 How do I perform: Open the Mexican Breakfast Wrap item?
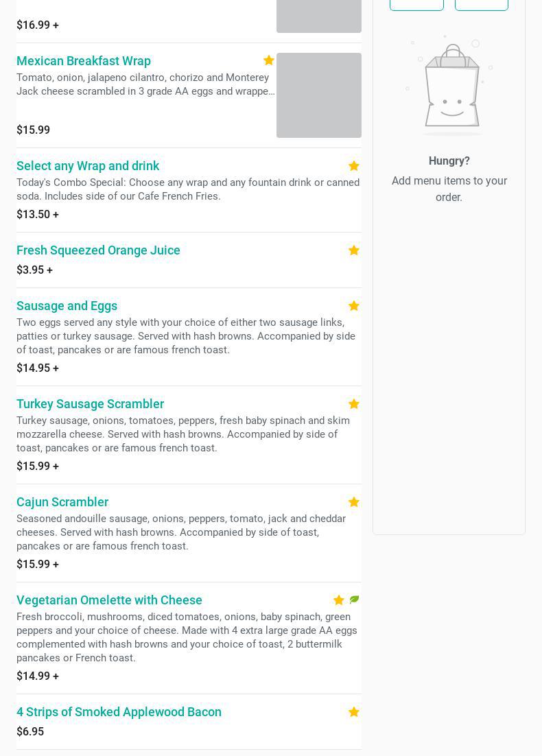point(84,61)
